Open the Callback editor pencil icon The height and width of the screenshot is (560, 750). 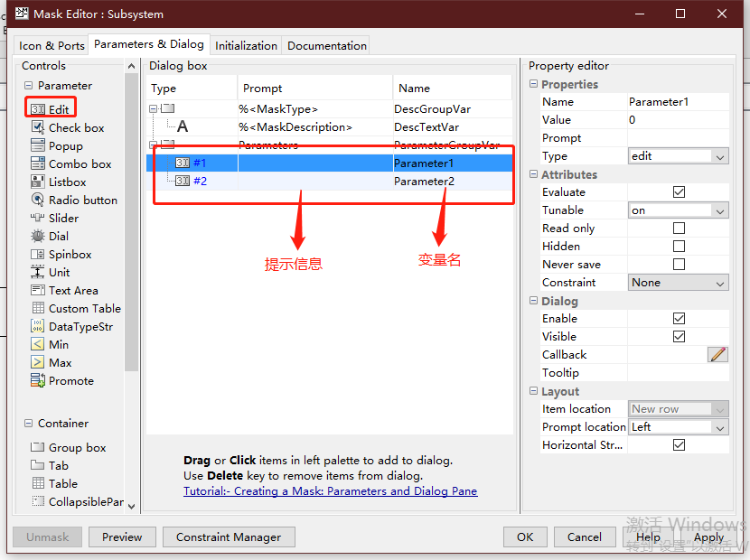click(x=717, y=354)
